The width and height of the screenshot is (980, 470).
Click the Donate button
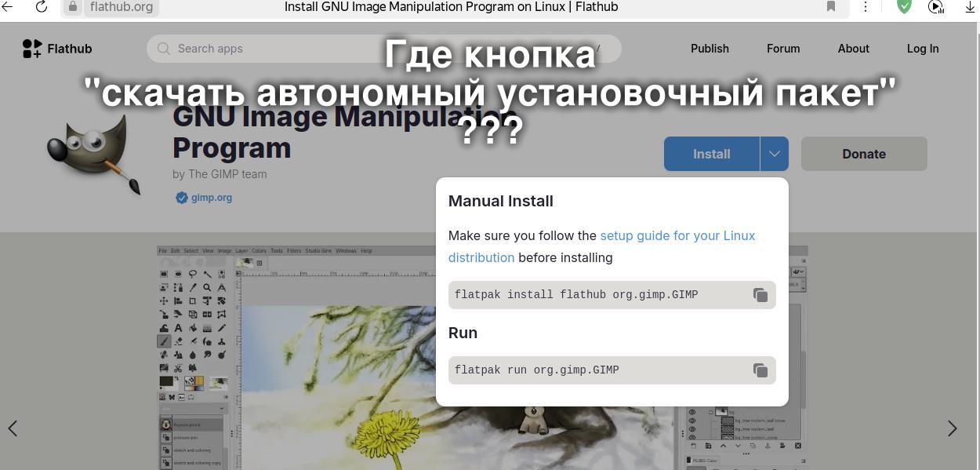(x=864, y=154)
